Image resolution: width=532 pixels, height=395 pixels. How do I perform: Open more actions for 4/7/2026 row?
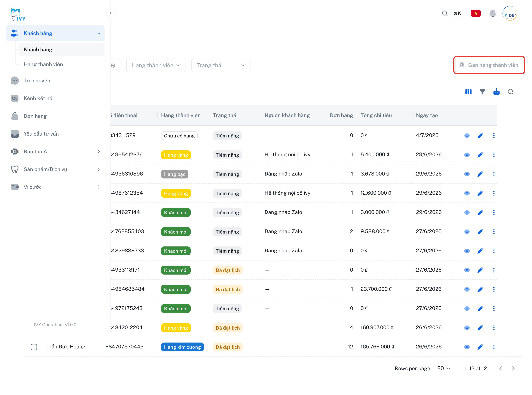pyautogui.click(x=494, y=136)
